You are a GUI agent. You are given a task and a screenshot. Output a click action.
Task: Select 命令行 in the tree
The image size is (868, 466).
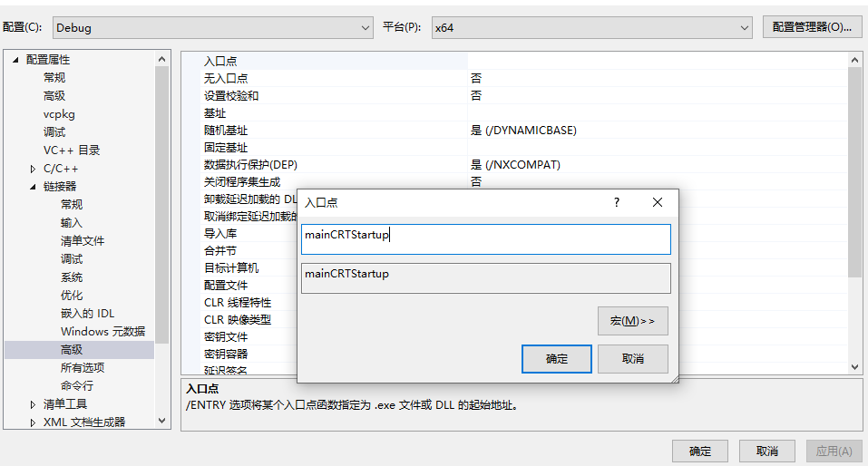pyautogui.click(x=77, y=385)
